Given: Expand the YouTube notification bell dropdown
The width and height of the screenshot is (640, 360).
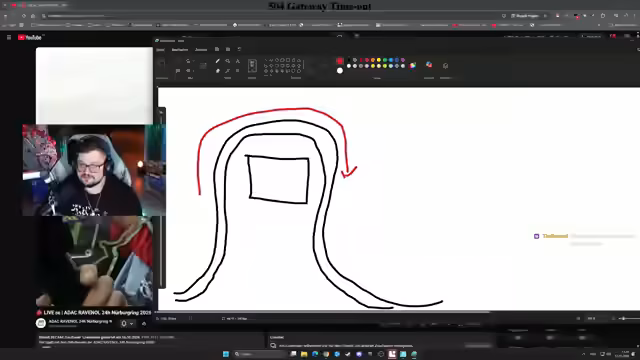Looking at the screenshot, I should pos(131,324).
